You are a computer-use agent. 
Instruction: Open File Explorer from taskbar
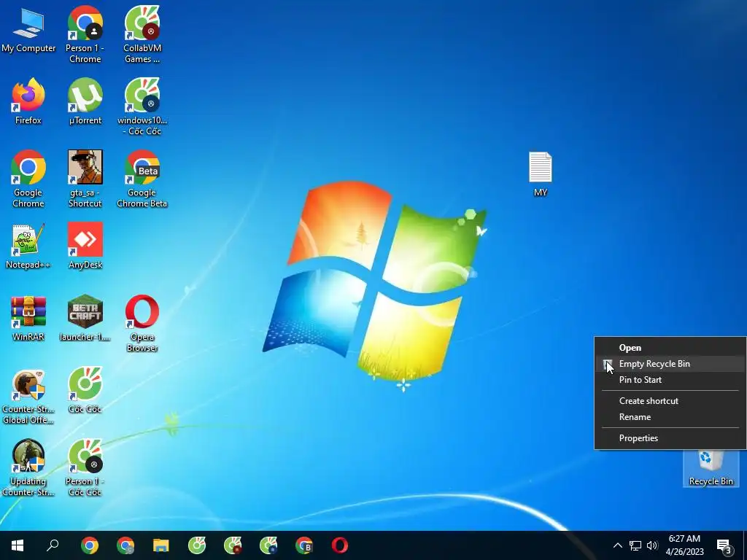click(x=161, y=545)
